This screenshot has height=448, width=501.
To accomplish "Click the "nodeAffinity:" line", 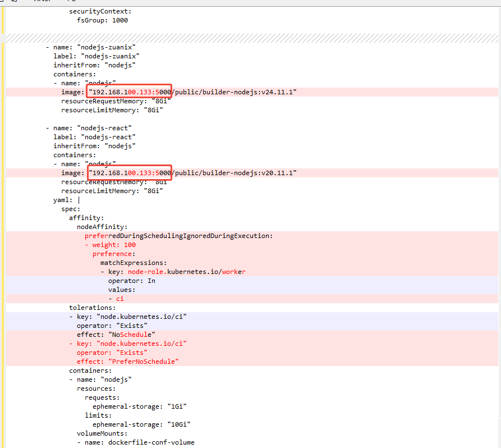I will point(102,227).
